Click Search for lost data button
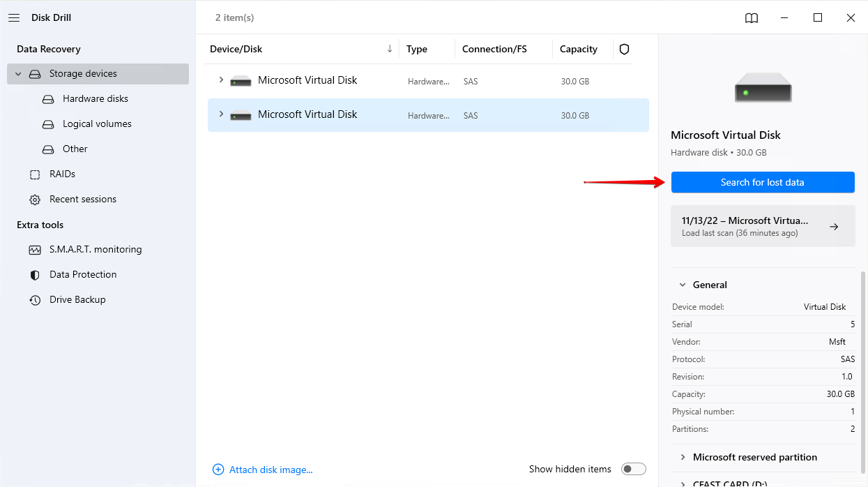868x487 pixels. 762,182
